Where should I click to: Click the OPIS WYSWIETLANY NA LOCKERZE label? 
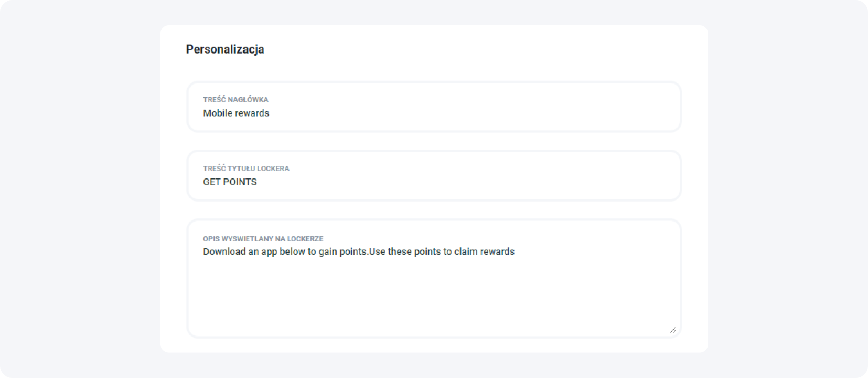click(263, 239)
